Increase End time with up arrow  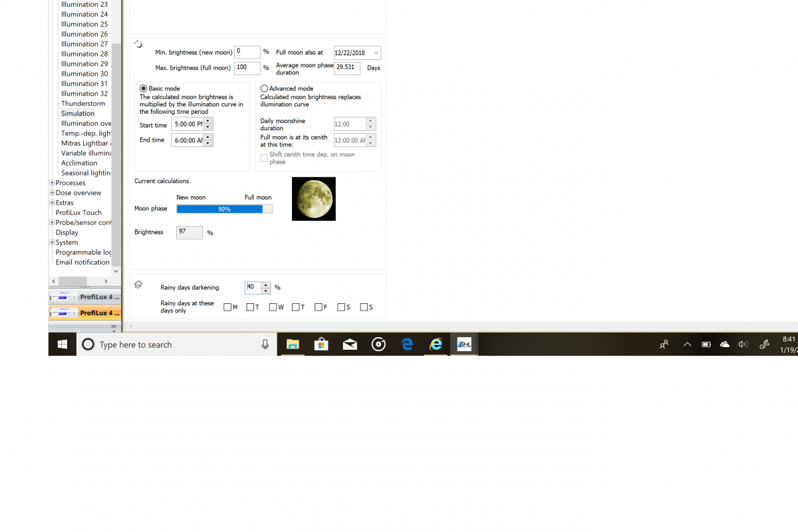pyautogui.click(x=208, y=136)
